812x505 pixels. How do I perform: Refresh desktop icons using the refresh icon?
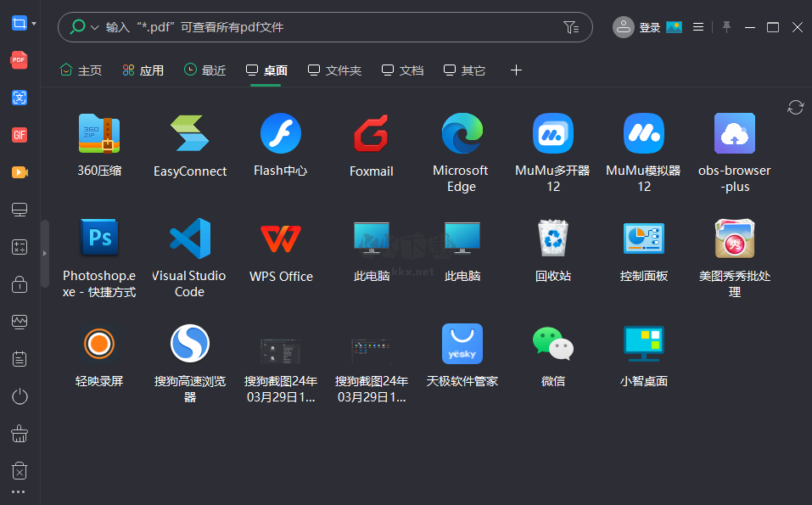click(795, 108)
